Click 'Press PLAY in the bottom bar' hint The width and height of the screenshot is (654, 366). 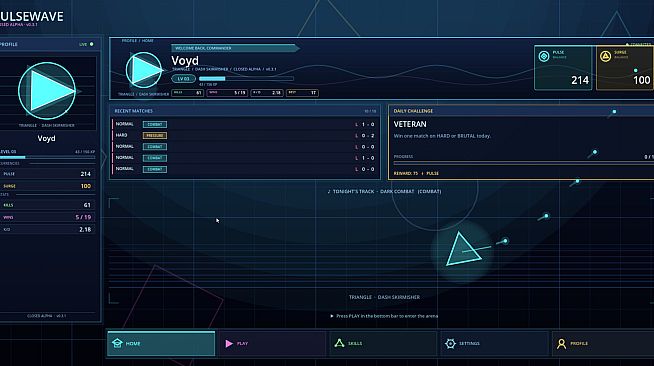(x=384, y=316)
